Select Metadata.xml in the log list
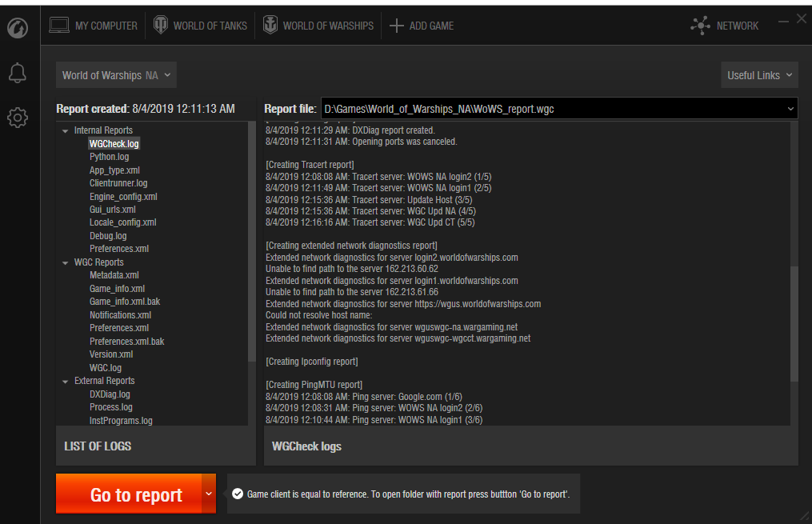Viewport: 812px width, 524px height. tap(114, 275)
